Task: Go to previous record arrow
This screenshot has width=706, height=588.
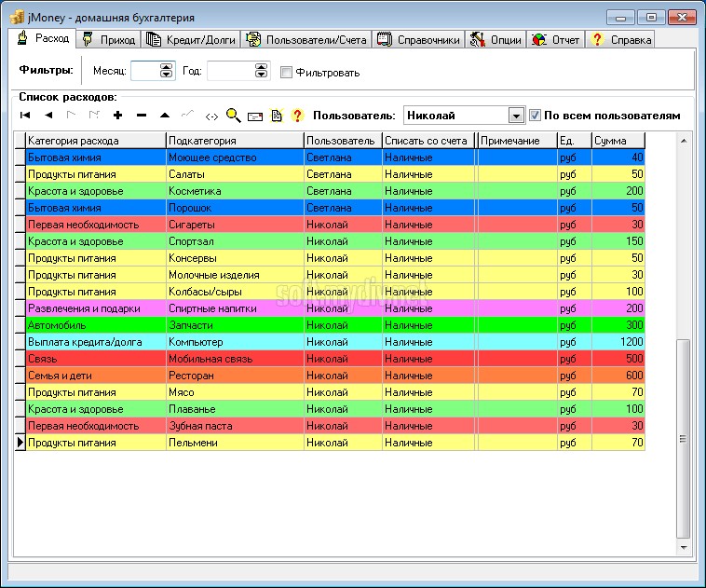Action: (48, 116)
